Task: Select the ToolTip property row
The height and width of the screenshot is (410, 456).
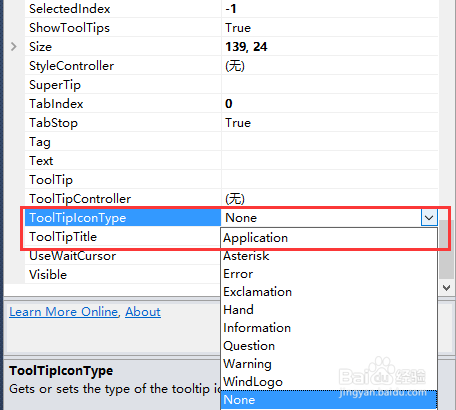Action: pos(231,180)
